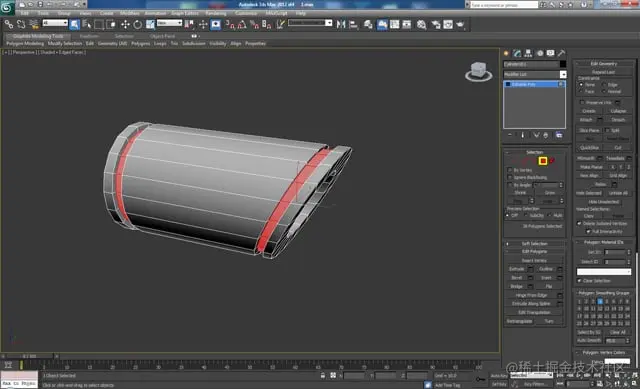Switch to the Modify command panel

click(x=518, y=53)
